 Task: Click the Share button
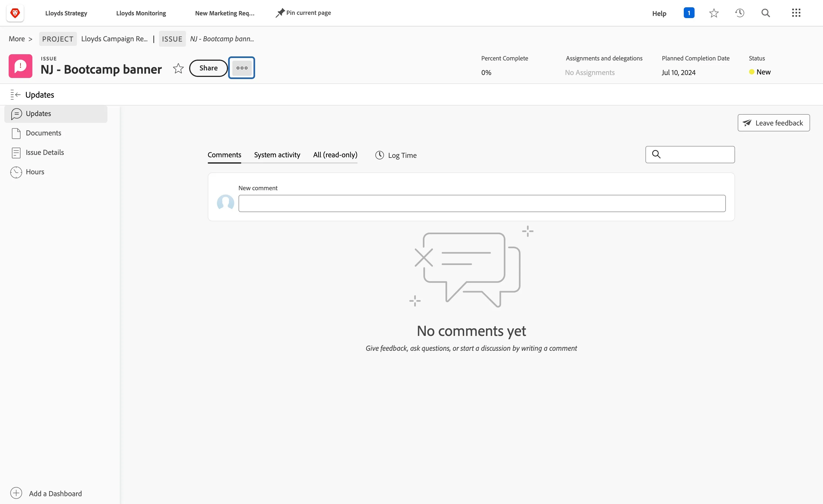tap(208, 68)
